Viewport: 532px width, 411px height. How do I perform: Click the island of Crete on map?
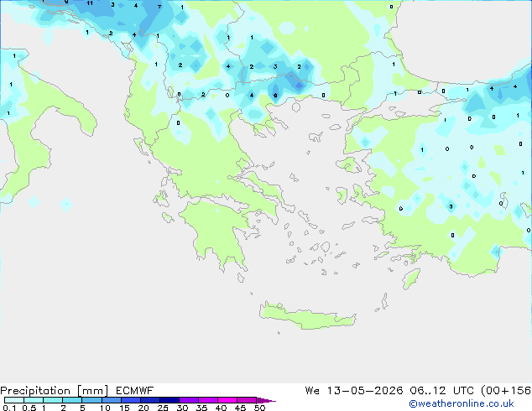click(307, 315)
